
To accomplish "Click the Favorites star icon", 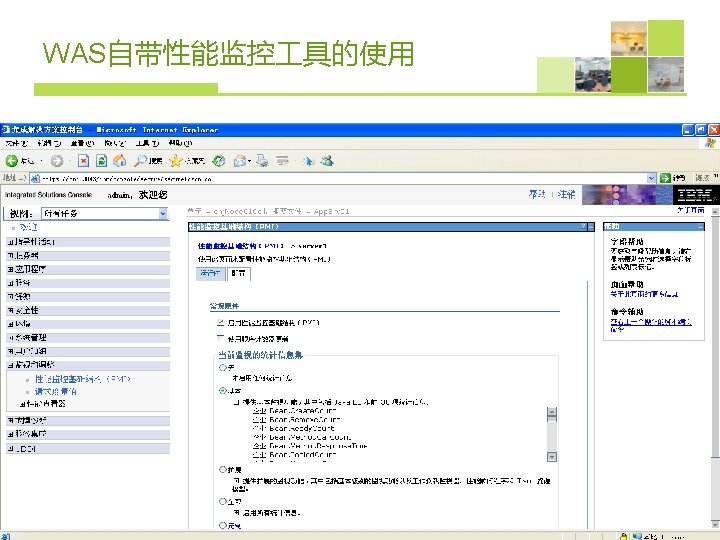I will [x=175, y=161].
